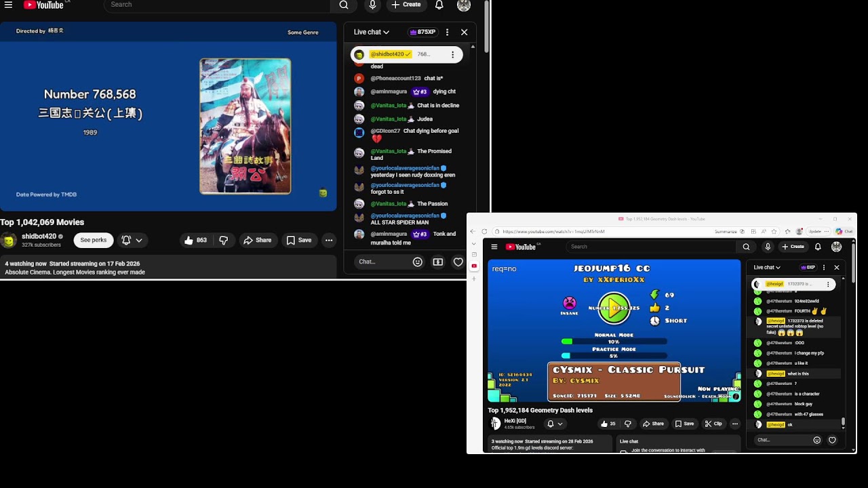Activate voice search microphone in the left window

(372, 5)
